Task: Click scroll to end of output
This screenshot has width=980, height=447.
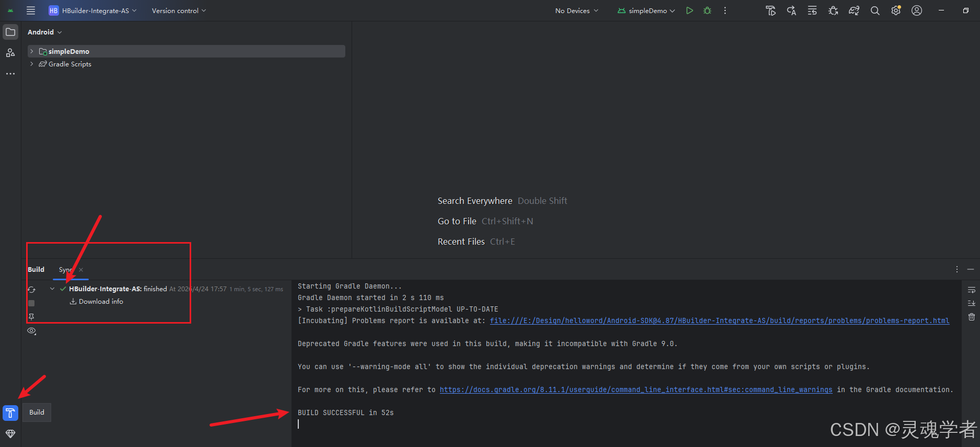Action: pyautogui.click(x=972, y=303)
